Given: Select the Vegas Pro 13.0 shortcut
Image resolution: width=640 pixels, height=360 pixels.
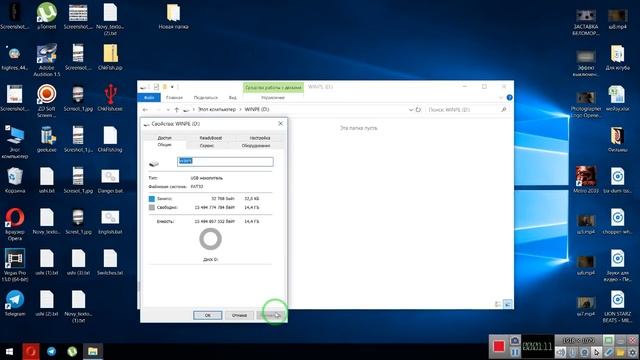Looking at the screenshot, I should [15, 265].
